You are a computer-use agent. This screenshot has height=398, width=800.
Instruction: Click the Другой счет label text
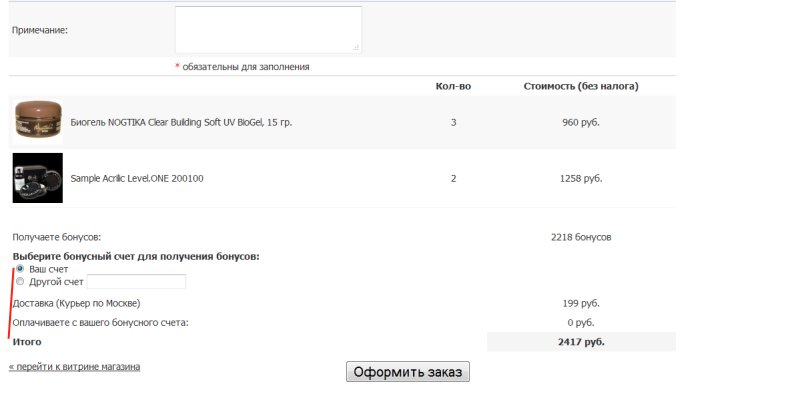[x=56, y=282]
